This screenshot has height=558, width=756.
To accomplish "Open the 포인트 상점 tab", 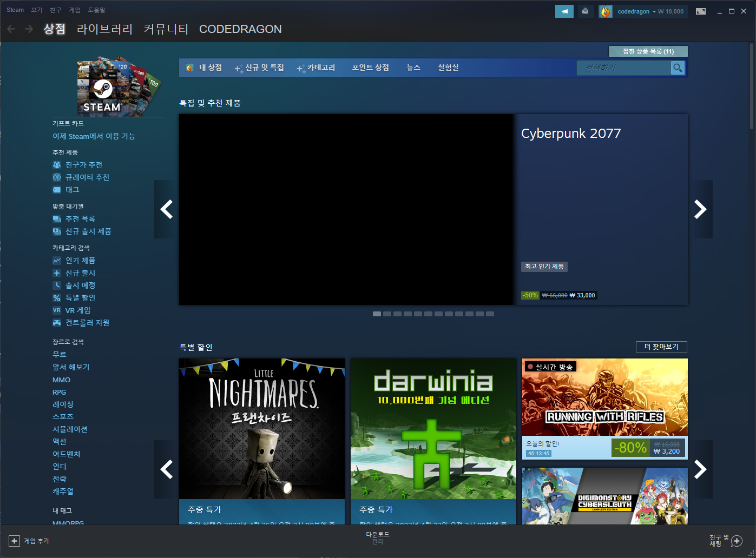I will pos(371,68).
